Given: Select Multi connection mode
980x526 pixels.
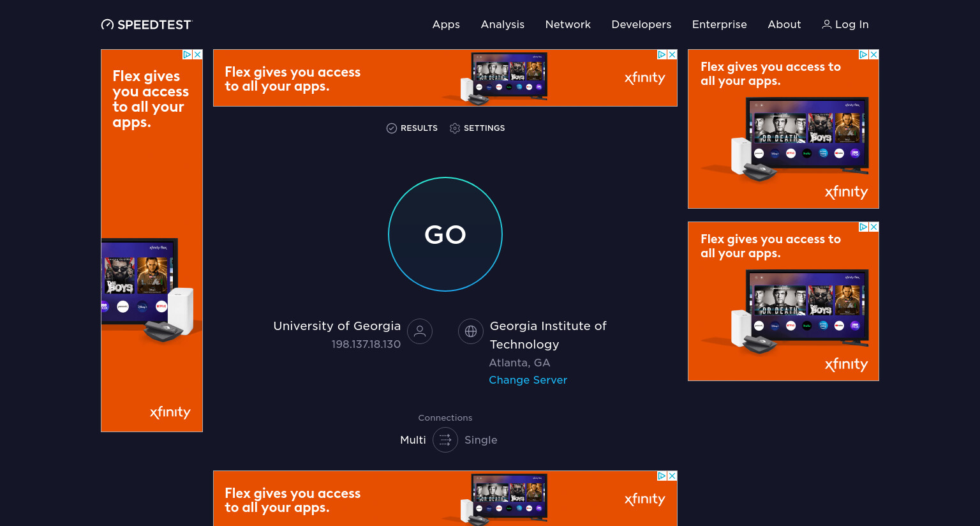Looking at the screenshot, I should (413, 440).
